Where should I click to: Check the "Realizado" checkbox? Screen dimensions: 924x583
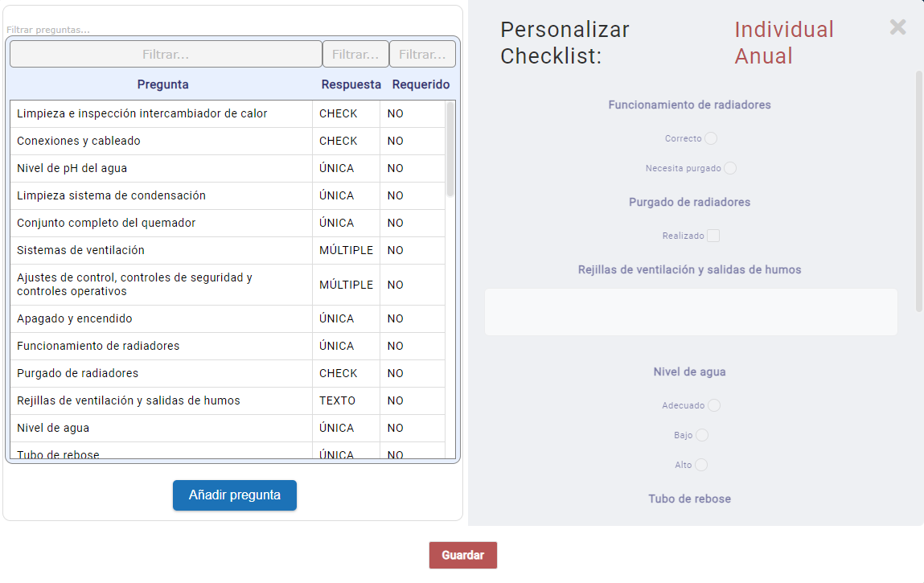click(x=713, y=235)
